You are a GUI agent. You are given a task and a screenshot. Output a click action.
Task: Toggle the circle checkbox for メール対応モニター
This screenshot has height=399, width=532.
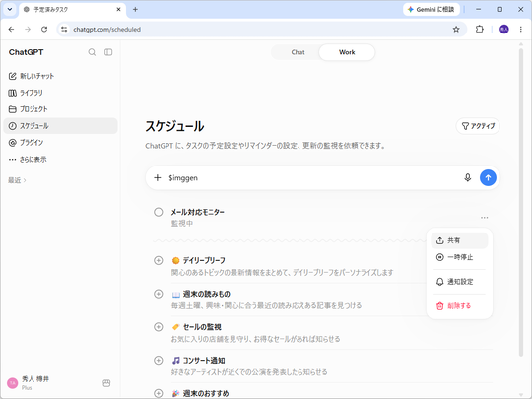[x=158, y=212]
